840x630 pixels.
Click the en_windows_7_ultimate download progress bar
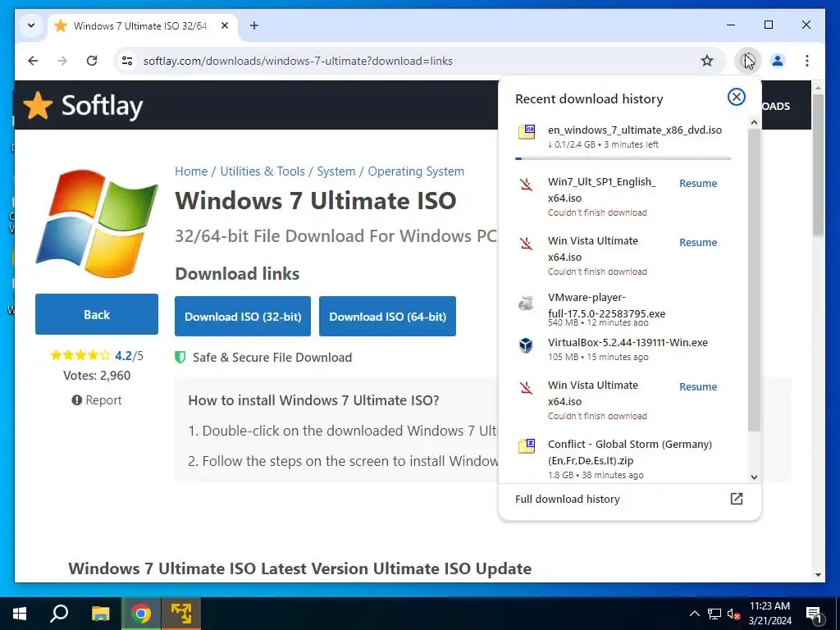[x=623, y=158]
